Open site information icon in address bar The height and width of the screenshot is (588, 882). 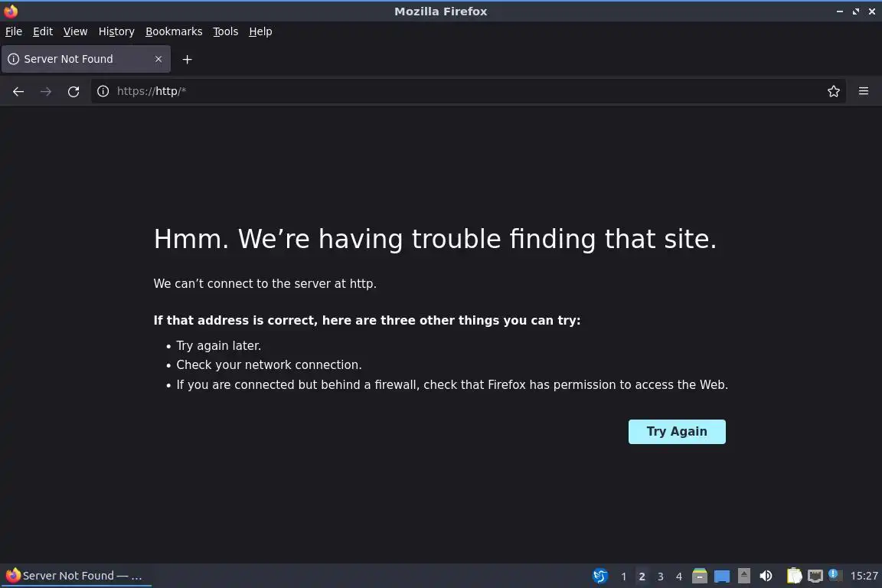[103, 91]
